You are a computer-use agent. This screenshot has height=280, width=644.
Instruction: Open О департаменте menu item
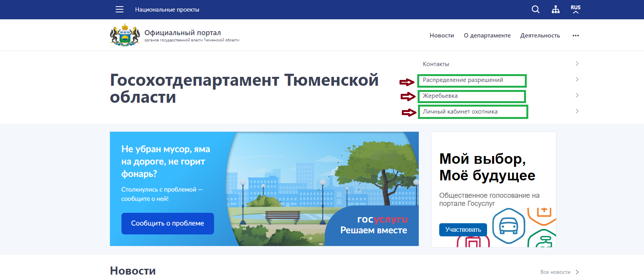point(487,36)
